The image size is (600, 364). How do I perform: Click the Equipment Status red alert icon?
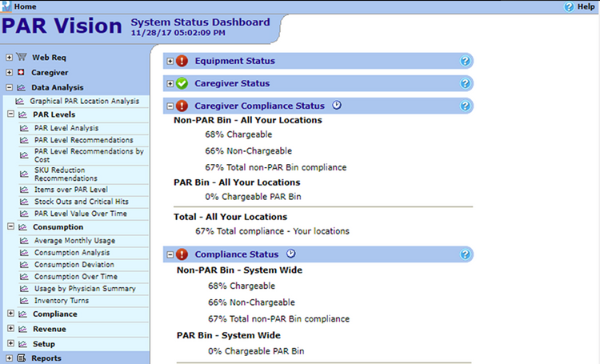click(x=182, y=61)
